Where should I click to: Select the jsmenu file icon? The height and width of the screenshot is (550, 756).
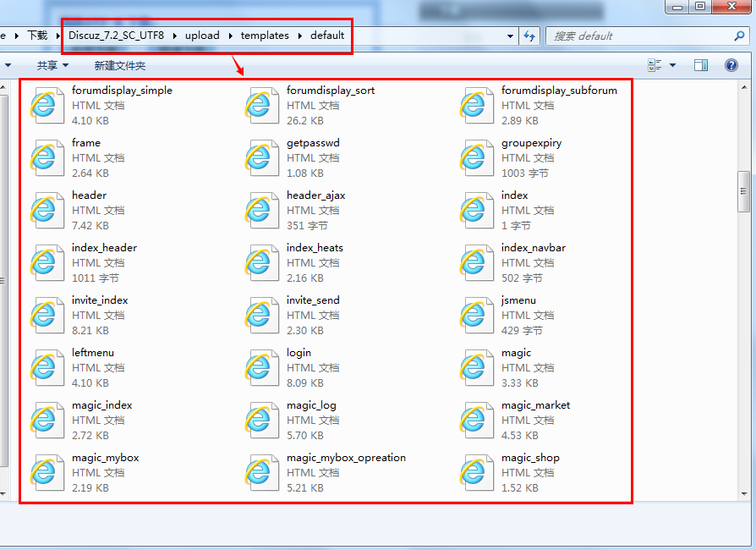pos(476,316)
